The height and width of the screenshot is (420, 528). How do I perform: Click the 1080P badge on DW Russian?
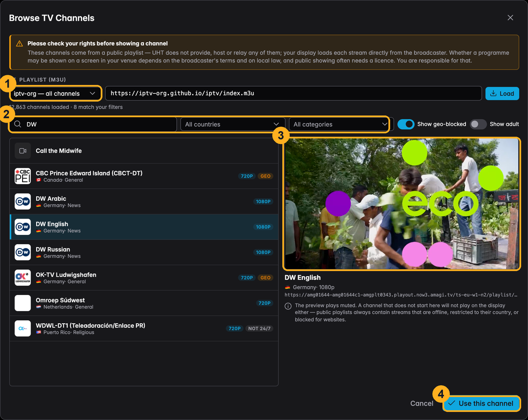(263, 252)
